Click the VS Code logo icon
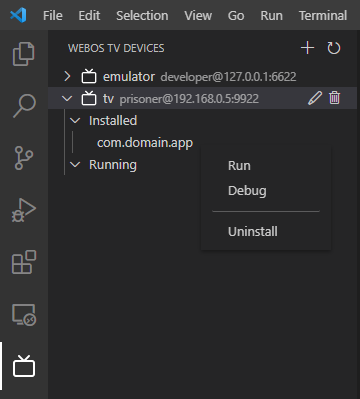The width and height of the screenshot is (360, 399). [x=18, y=15]
